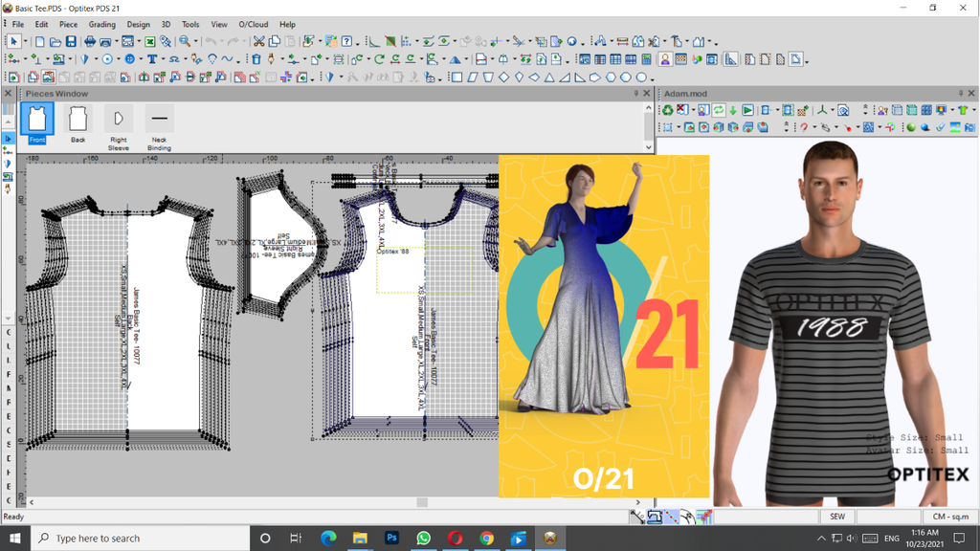Close the Adam.mod panel
980x551 pixels.
pos(972,94)
